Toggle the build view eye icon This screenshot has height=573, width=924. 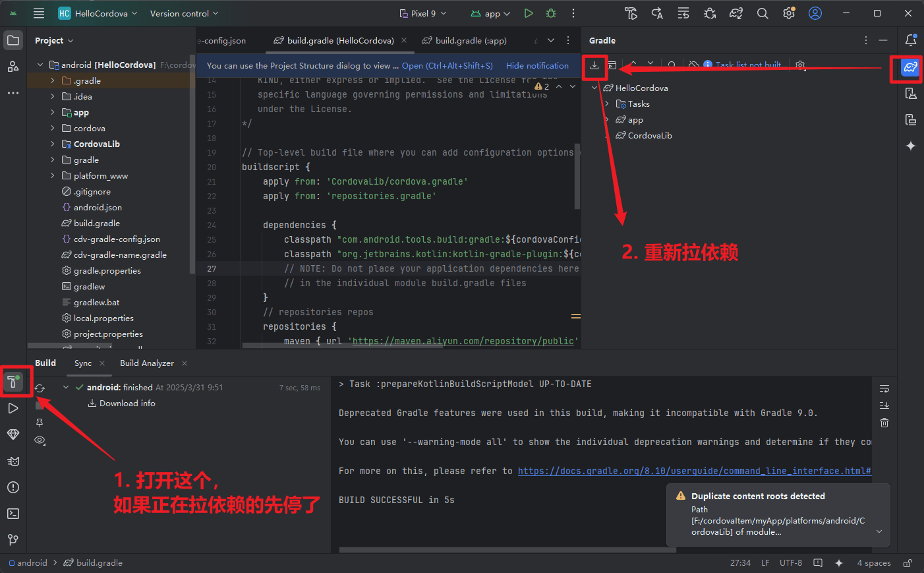coord(40,440)
